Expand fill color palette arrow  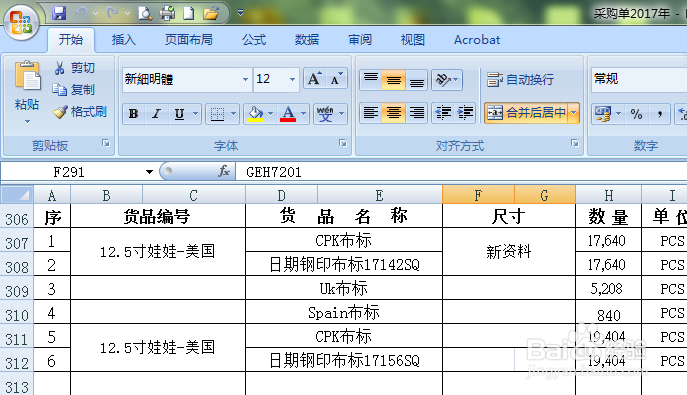click(x=271, y=114)
